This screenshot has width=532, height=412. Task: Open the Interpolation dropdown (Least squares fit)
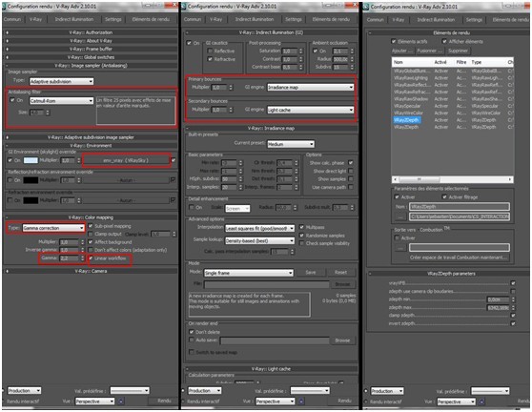(260, 228)
